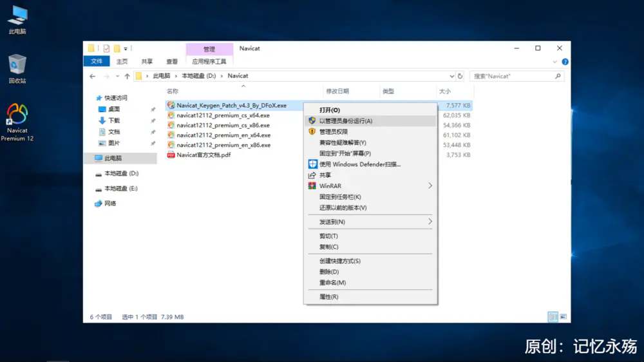Open the 回收站 recycle bin desktop icon
Image resolution: width=644 pixels, height=362 pixels.
point(17,69)
